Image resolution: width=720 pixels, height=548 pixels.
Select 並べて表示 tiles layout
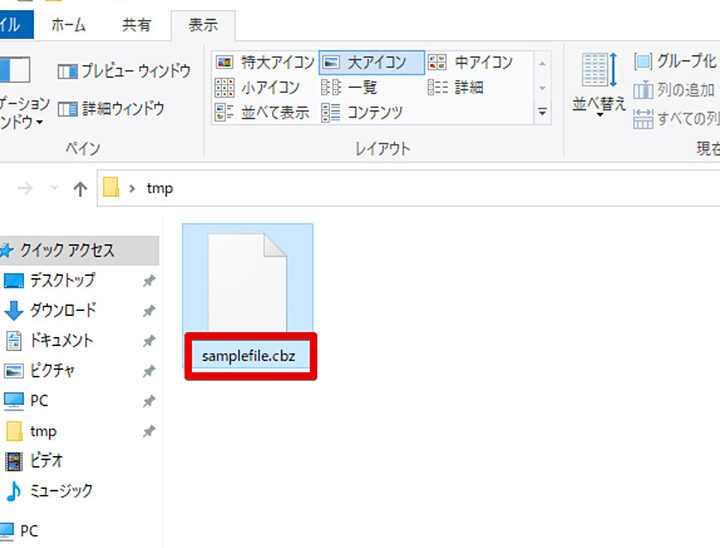point(264,112)
